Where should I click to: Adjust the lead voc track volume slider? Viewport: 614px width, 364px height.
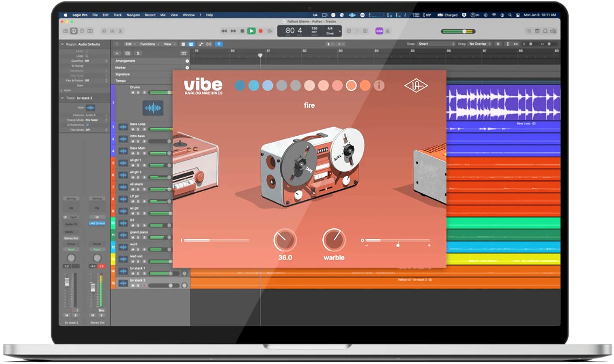click(161, 261)
